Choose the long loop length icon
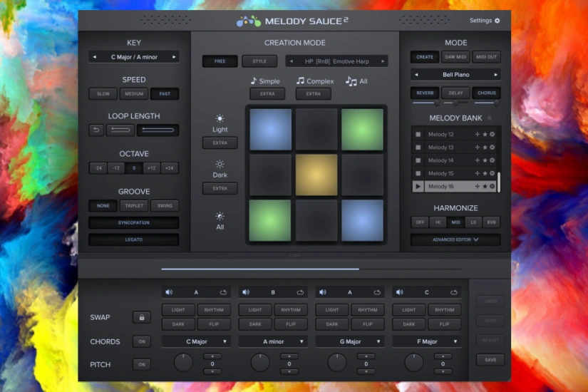This screenshot has width=588, height=392. point(158,130)
